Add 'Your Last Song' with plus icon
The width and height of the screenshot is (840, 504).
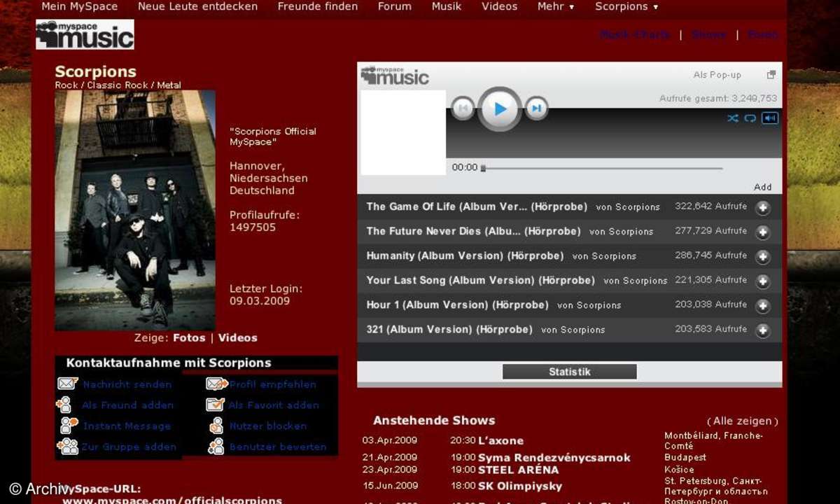[x=763, y=281]
